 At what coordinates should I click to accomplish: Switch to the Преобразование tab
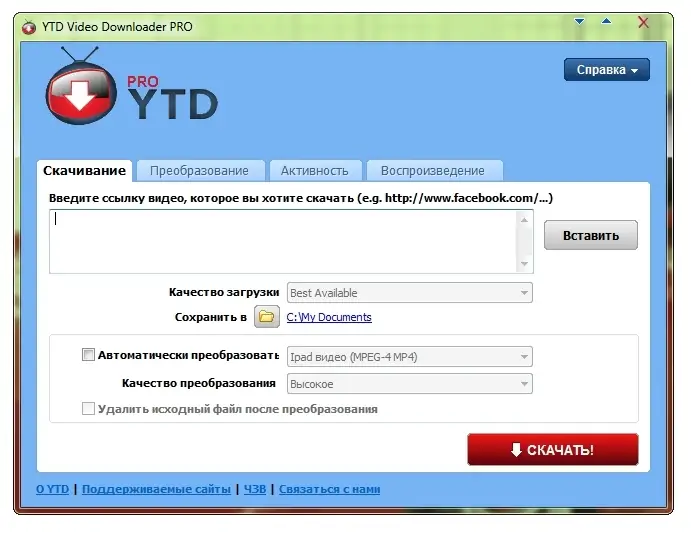click(x=201, y=171)
